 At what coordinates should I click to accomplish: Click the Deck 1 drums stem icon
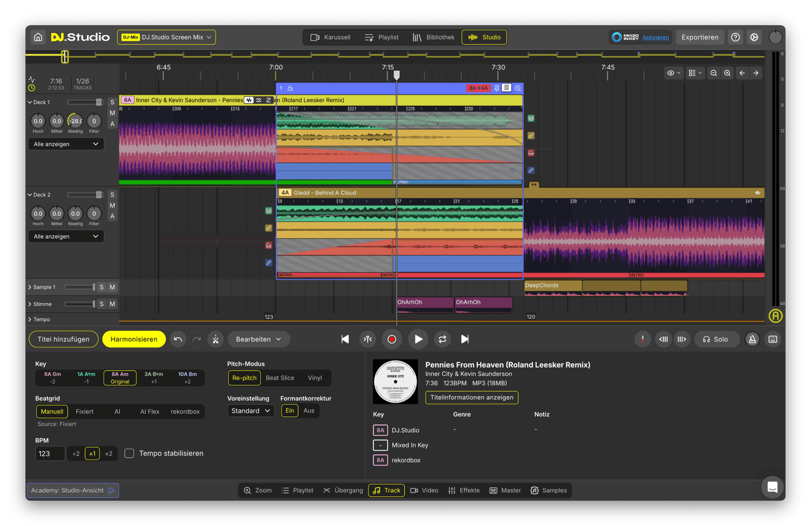pyautogui.click(x=531, y=118)
